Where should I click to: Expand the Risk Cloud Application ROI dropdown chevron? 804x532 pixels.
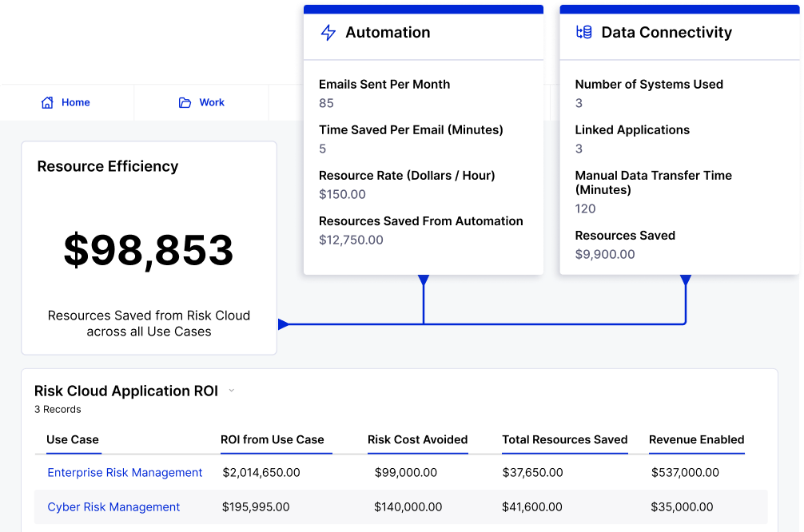point(231,391)
